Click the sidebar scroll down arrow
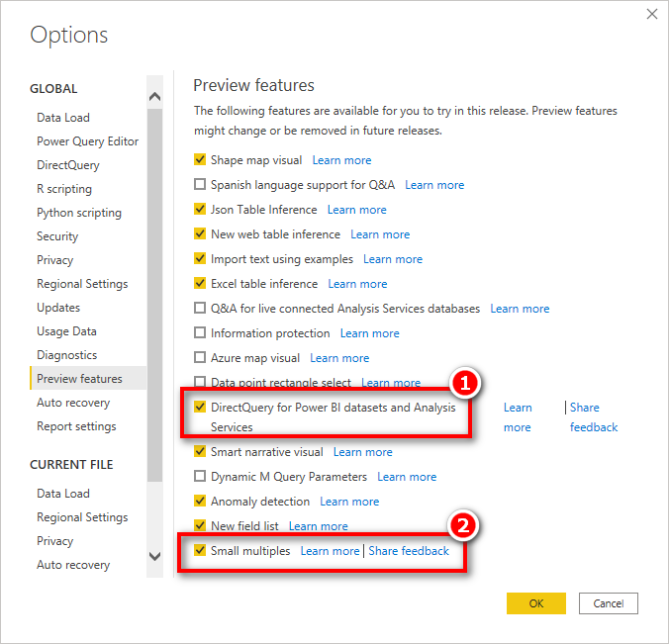 154,556
